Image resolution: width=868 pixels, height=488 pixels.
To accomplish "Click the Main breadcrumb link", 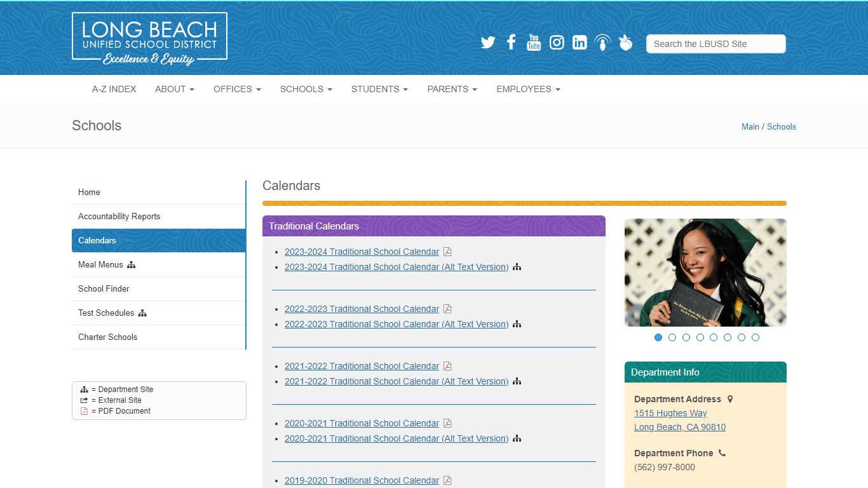I will (x=750, y=126).
